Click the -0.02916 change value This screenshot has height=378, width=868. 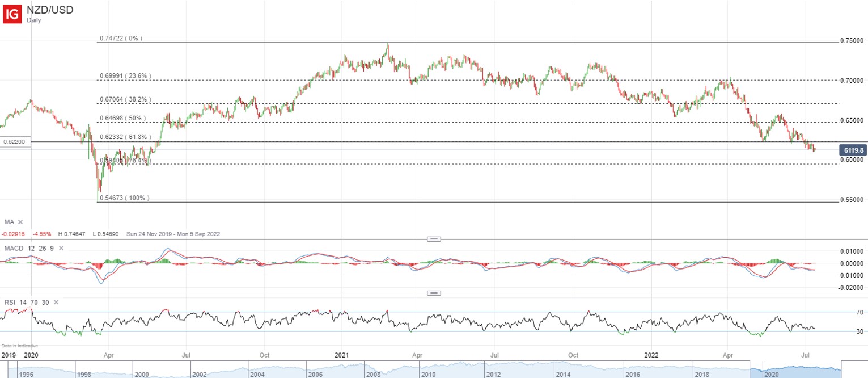tap(12, 233)
